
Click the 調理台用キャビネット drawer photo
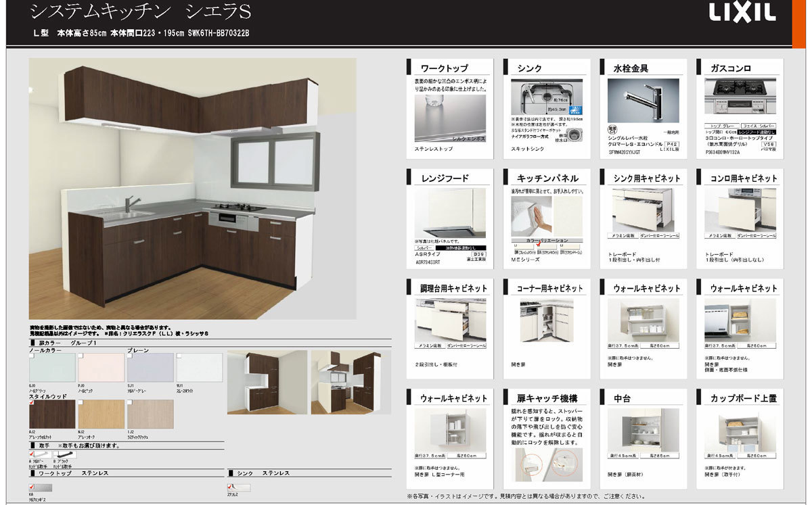click(450, 320)
